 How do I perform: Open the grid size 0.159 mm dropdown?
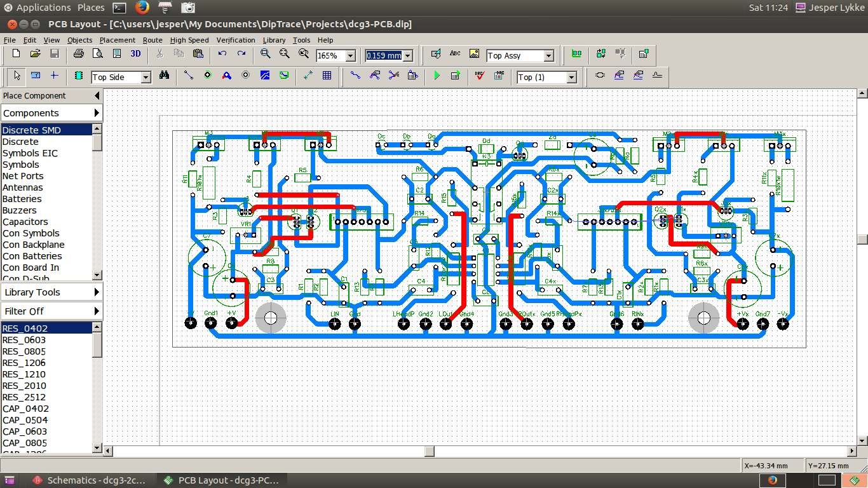point(407,56)
